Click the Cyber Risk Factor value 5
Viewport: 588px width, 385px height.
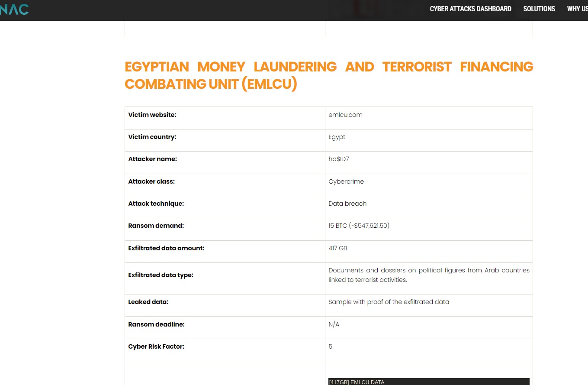331,346
